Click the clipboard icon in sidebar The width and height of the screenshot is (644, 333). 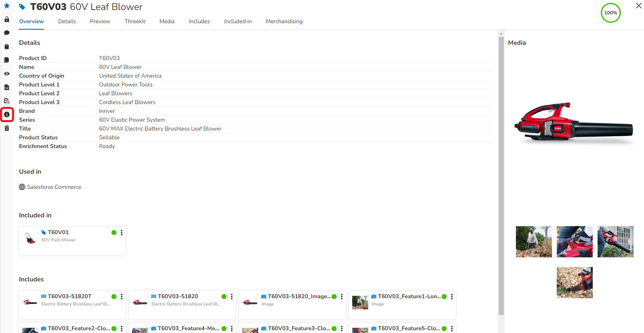click(x=7, y=47)
